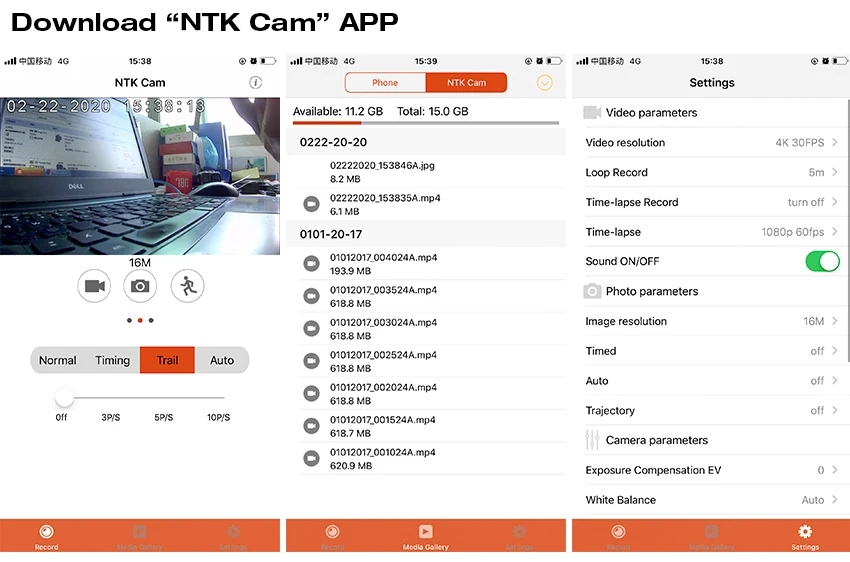Select video icon for 02222020_153835A.mp4

311,204
